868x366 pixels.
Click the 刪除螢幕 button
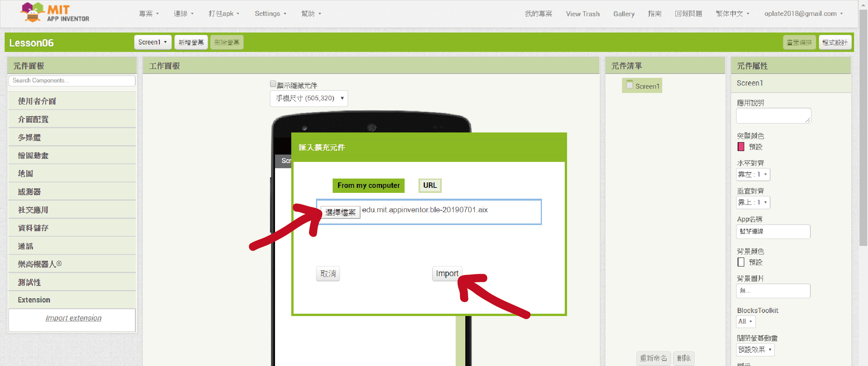[x=227, y=42]
